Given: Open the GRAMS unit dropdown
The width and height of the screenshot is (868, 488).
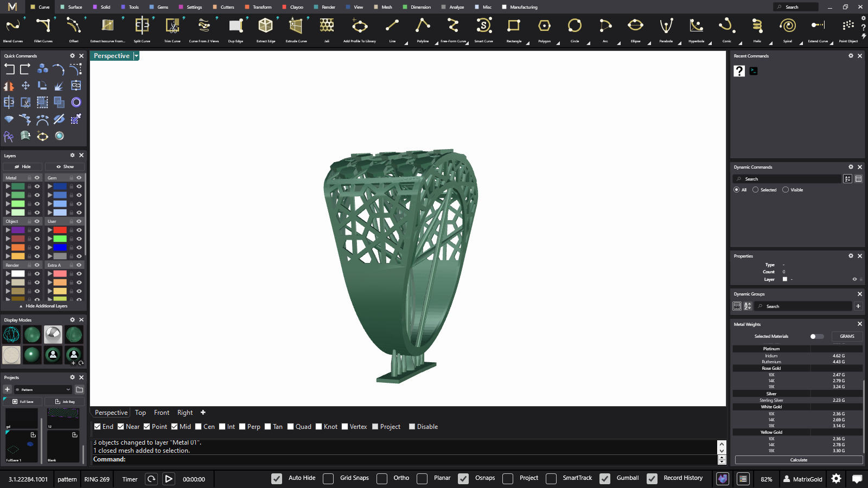Looking at the screenshot, I should 847,336.
